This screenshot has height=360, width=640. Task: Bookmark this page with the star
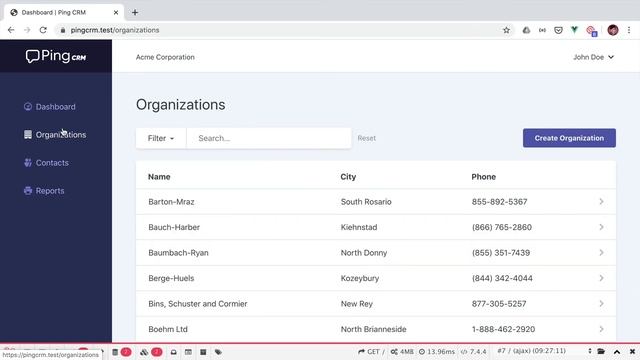point(506,30)
